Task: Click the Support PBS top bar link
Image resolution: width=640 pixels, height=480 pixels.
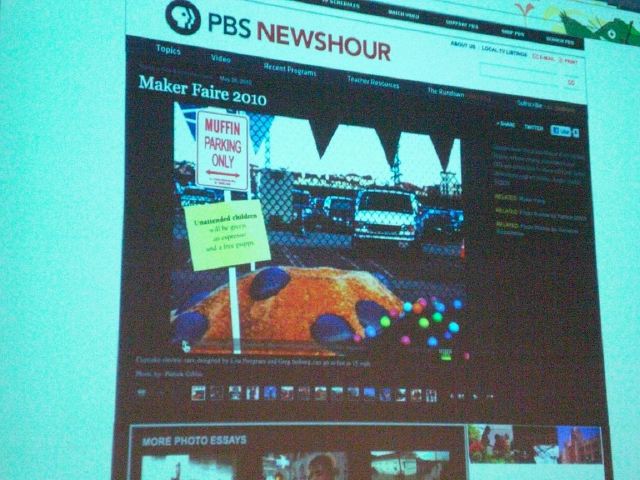Action: (462, 24)
